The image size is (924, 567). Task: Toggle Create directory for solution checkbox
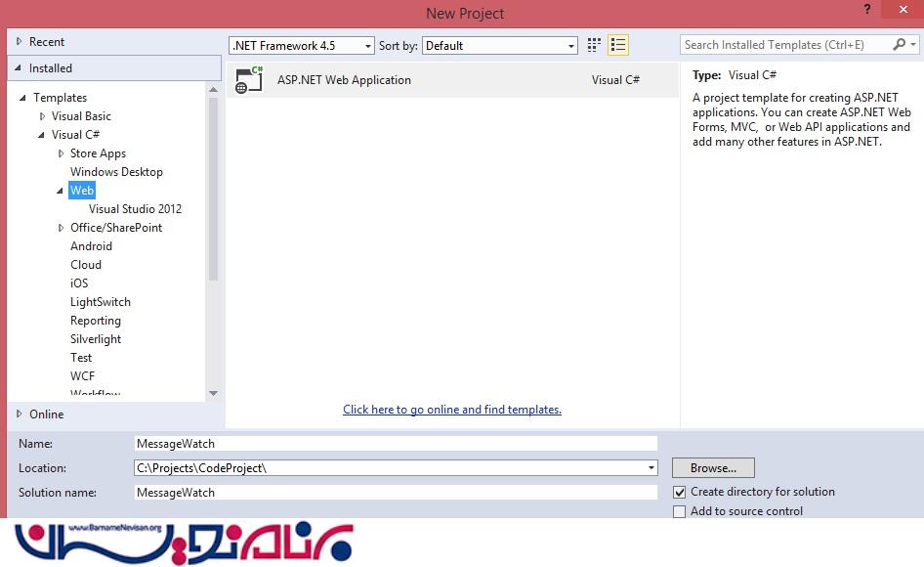pos(680,492)
